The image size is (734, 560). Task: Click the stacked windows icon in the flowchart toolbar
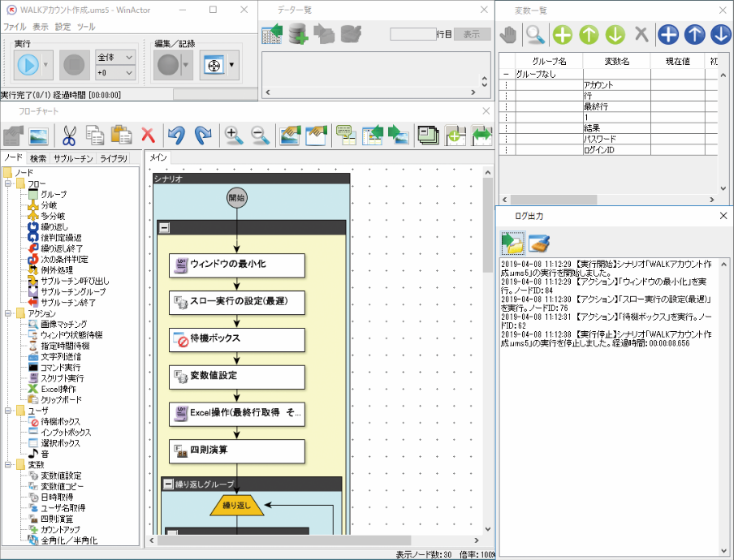click(428, 136)
